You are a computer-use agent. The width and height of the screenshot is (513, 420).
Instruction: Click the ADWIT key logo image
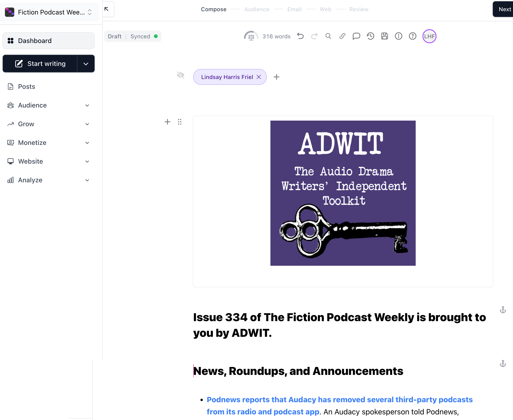(x=342, y=193)
